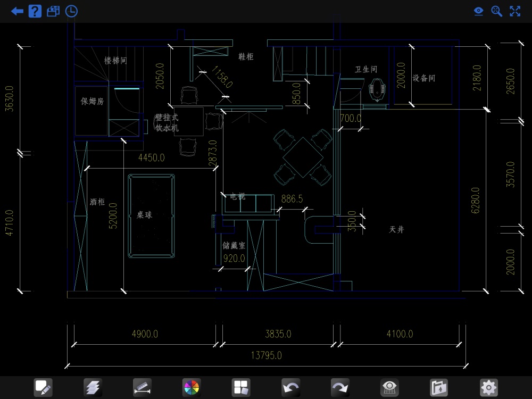Click the zoom magnifier icon
The height and width of the screenshot is (399, 532).
point(497,11)
